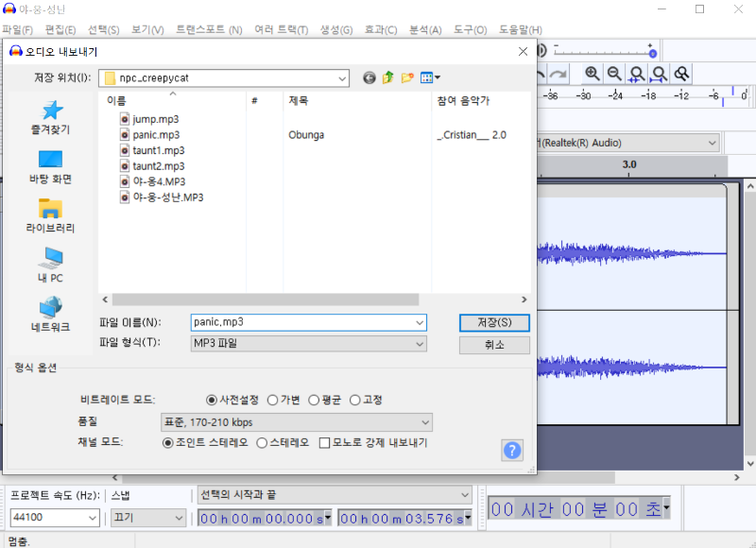Open 라이브러리 in the sidebar
Screen dimensions: 756x548
point(51,216)
